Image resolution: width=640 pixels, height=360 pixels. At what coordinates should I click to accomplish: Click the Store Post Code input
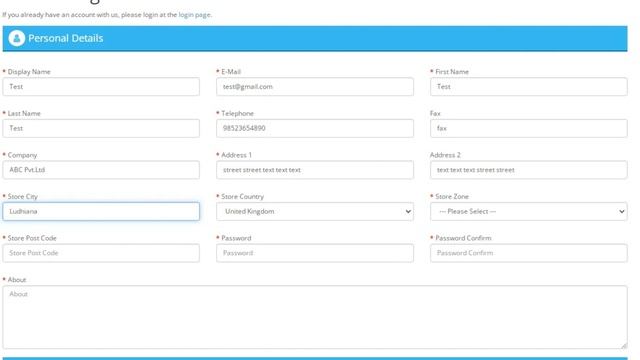coord(101,253)
